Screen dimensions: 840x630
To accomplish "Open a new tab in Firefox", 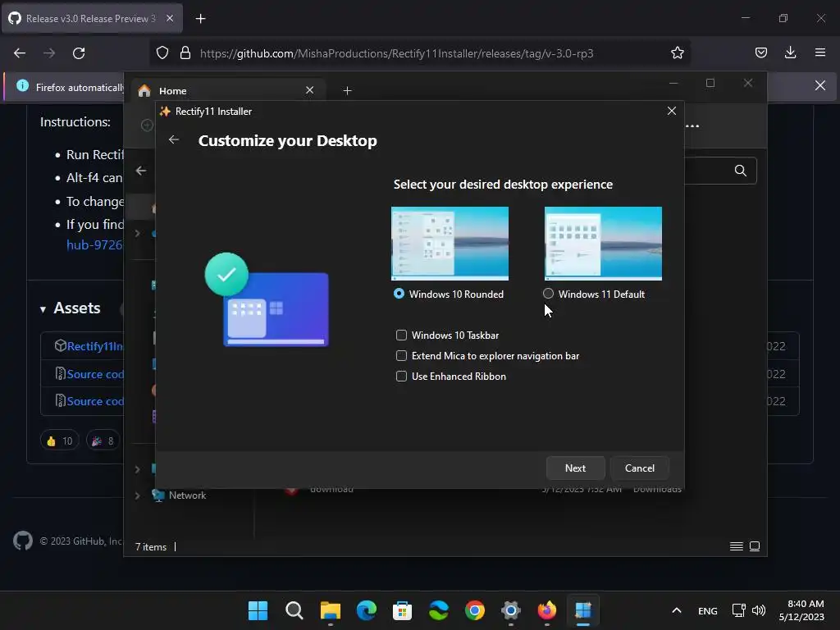I will 200,19.
